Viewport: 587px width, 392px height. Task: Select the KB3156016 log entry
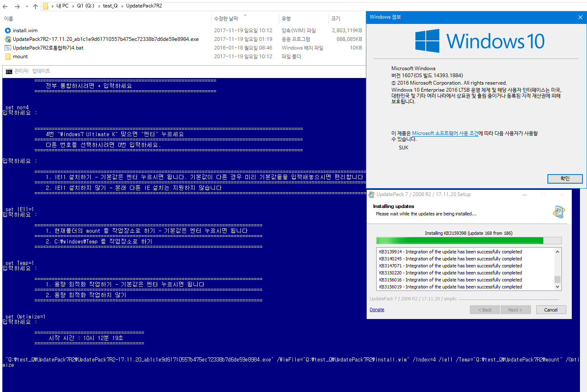click(450, 280)
